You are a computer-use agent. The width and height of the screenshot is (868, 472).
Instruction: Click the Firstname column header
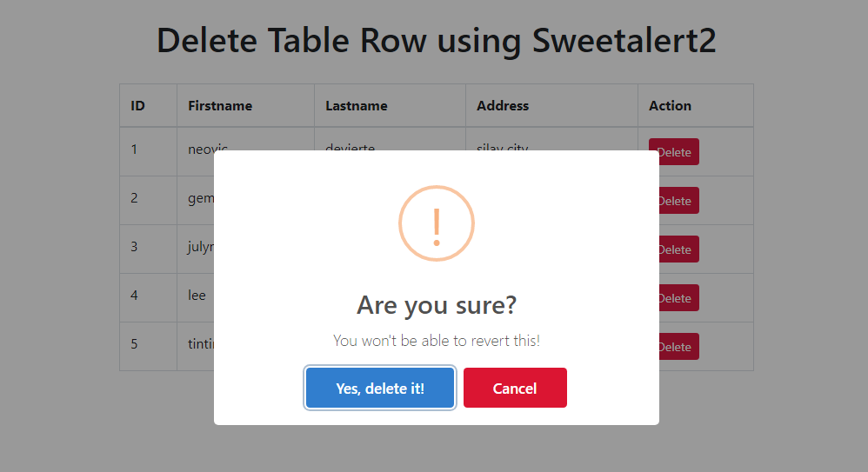[246, 106]
